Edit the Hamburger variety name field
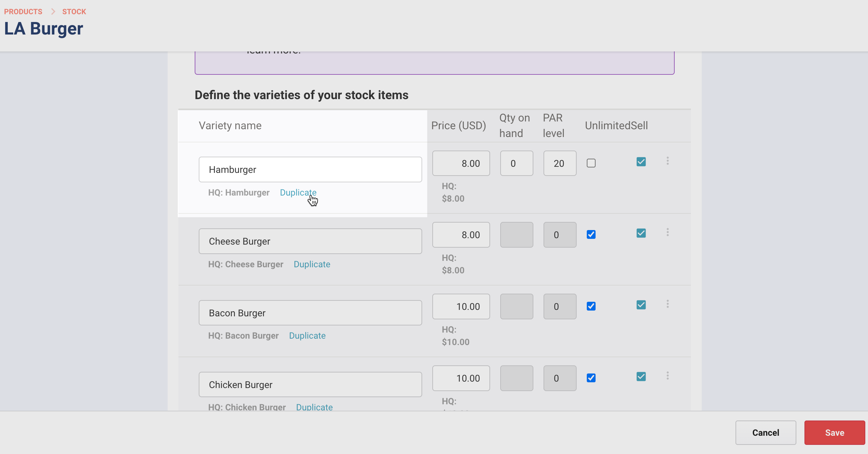The height and width of the screenshot is (454, 868). (x=310, y=169)
